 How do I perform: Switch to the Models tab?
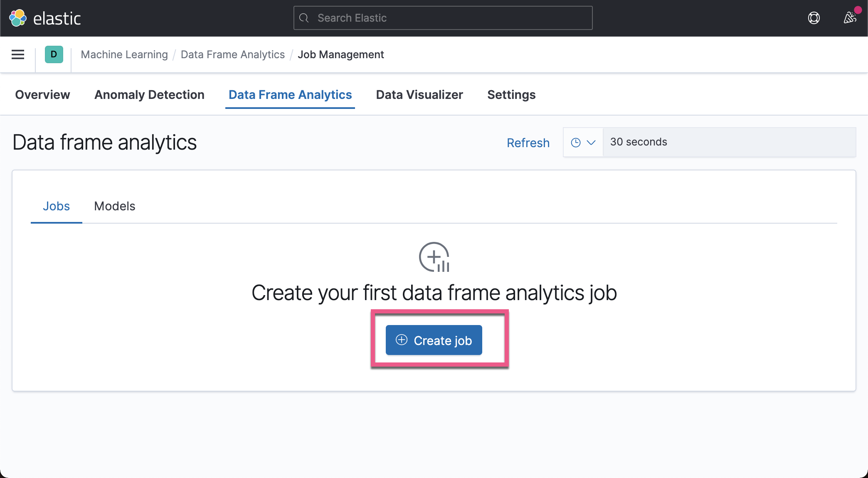pyautogui.click(x=114, y=206)
